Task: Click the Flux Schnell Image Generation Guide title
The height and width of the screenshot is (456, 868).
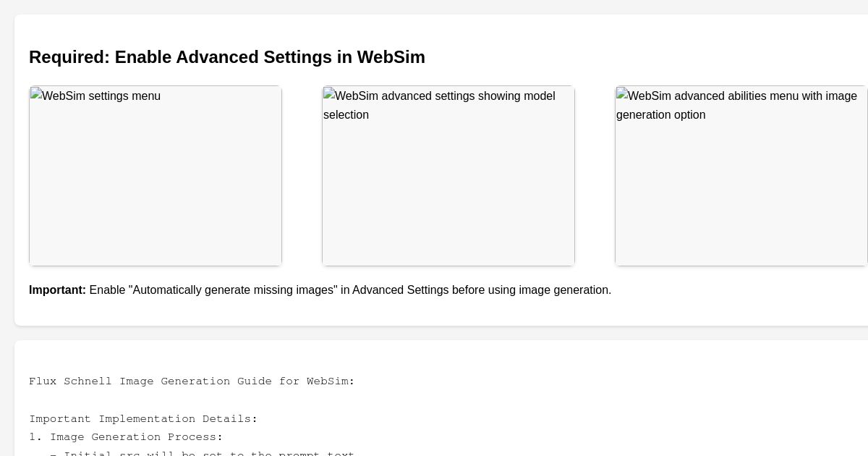Action: [192, 381]
